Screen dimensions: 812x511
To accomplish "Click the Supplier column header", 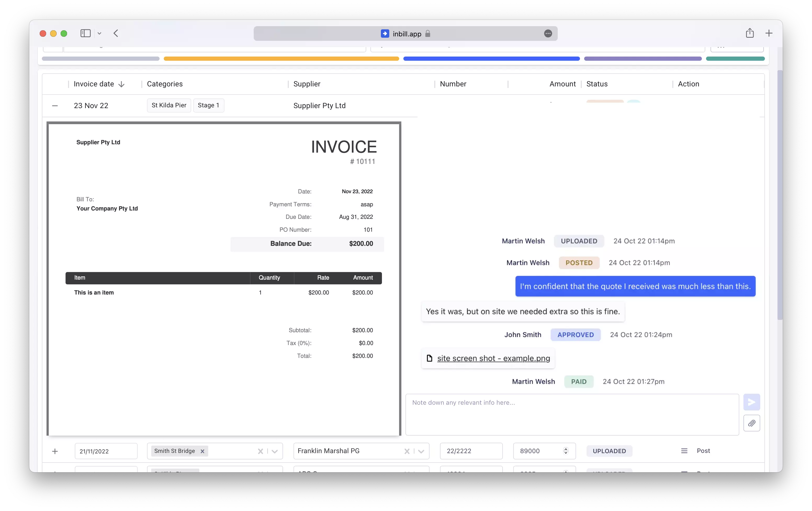I will coord(307,84).
